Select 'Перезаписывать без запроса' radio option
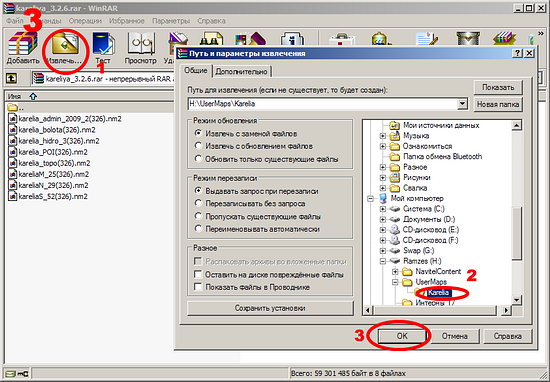This screenshot has height=382, width=550. point(199,203)
